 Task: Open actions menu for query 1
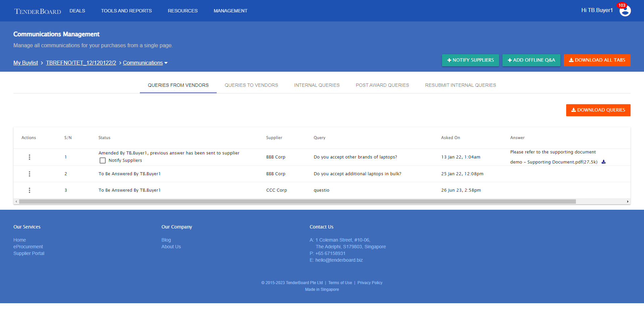[x=30, y=157]
